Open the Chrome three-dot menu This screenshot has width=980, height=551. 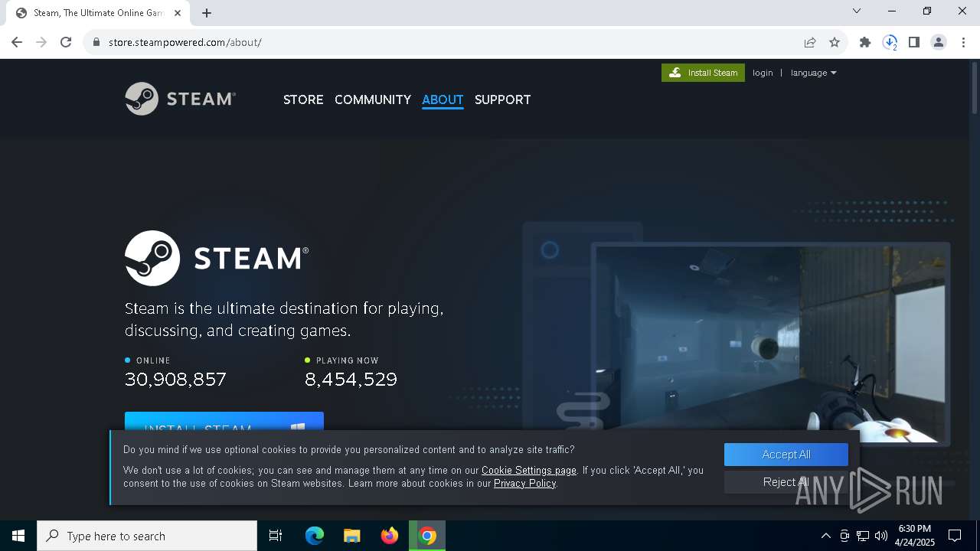tap(963, 42)
